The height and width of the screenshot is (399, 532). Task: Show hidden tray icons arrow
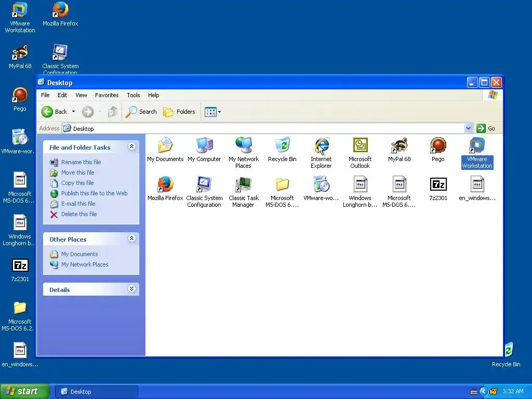click(484, 392)
